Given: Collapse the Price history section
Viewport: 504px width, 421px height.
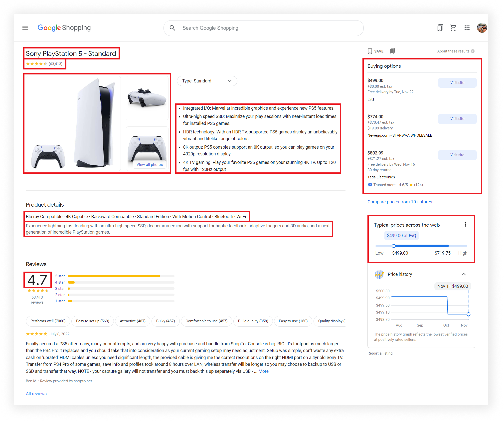Looking at the screenshot, I should pos(464,274).
